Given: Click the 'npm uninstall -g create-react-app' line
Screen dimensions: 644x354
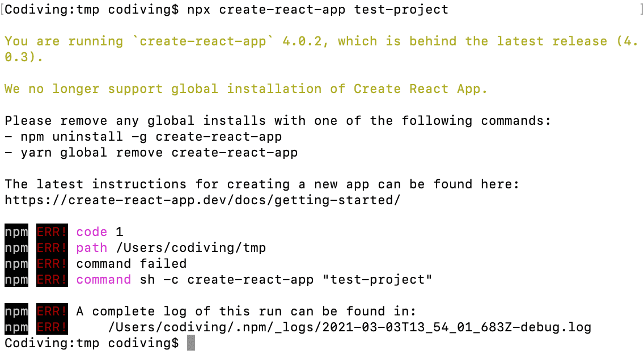Looking at the screenshot, I should coord(143,137).
